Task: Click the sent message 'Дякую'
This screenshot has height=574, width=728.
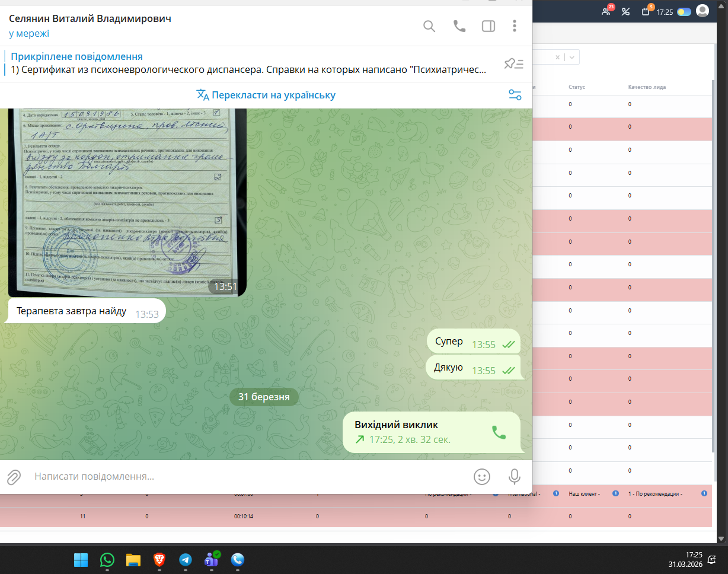Action: coord(474,368)
